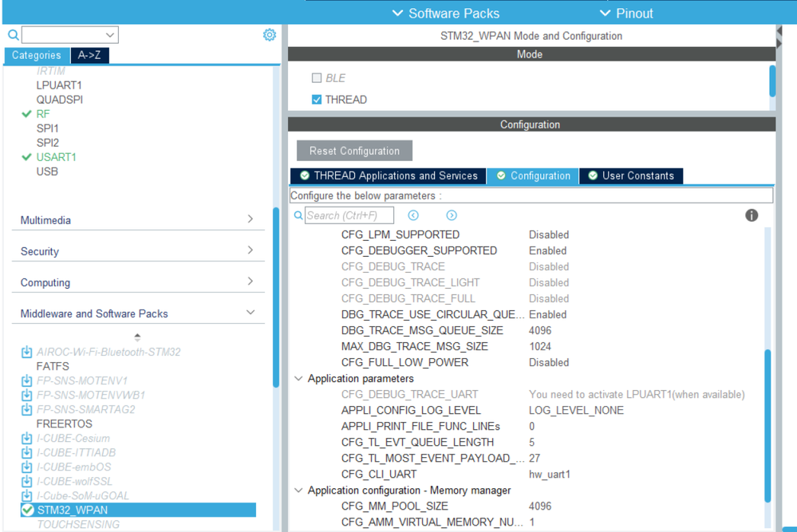Select the Configuration tab
The height and width of the screenshot is (532, 797).
[533, 175]
